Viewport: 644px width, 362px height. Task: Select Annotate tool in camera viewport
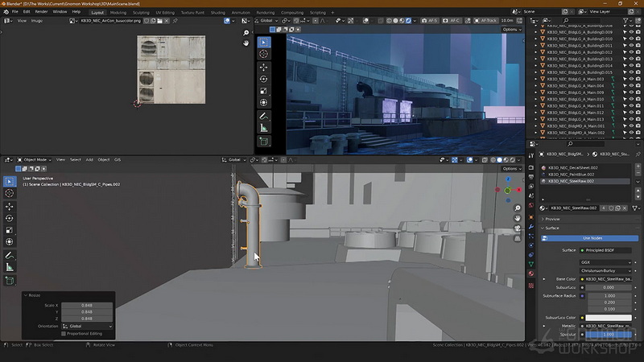tap(264, 116)
